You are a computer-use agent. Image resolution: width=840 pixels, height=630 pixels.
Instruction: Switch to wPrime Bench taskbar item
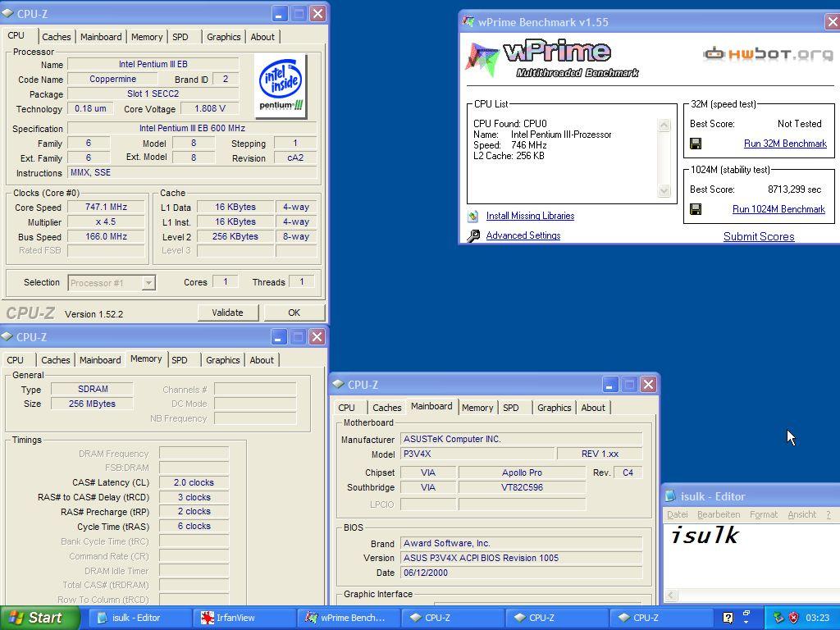click(x=348, y=618)
